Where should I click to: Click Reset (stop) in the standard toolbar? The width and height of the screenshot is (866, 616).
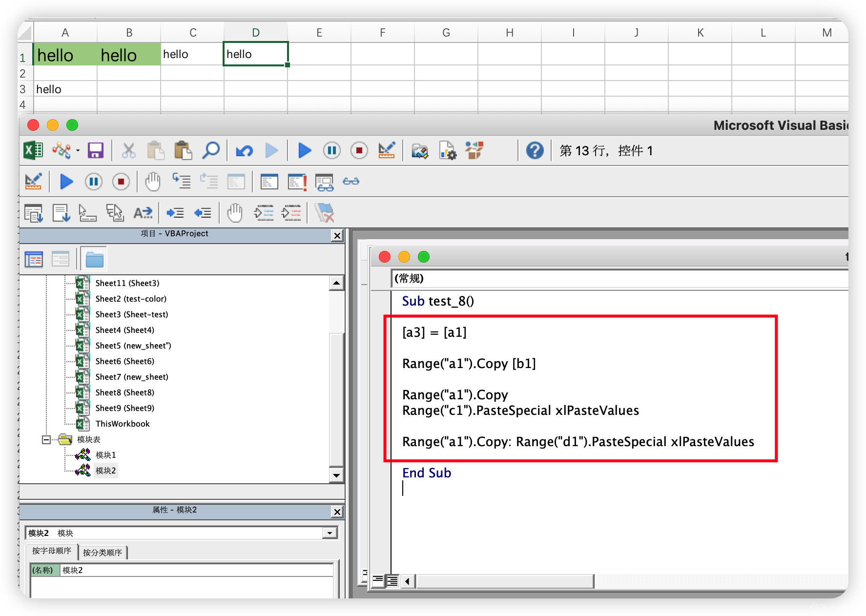(359, 150)
